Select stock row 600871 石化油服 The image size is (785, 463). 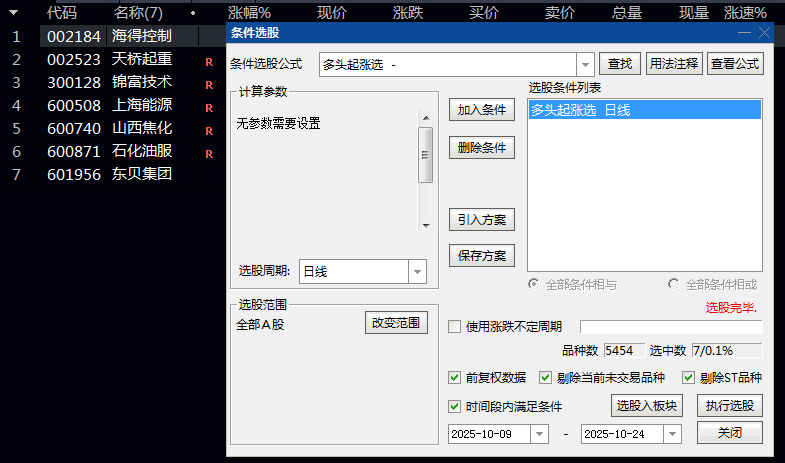113,151
